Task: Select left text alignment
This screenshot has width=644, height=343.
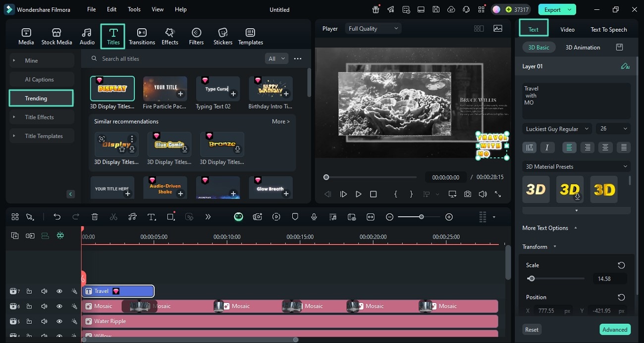Action: pos(569,147)
